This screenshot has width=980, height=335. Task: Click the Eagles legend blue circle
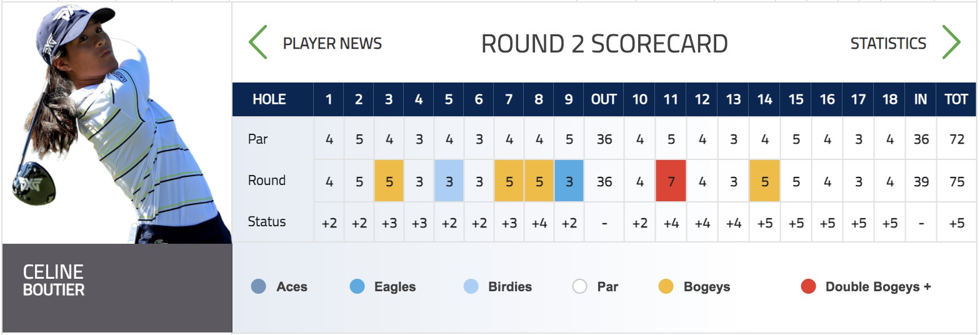tap(357, 287)
